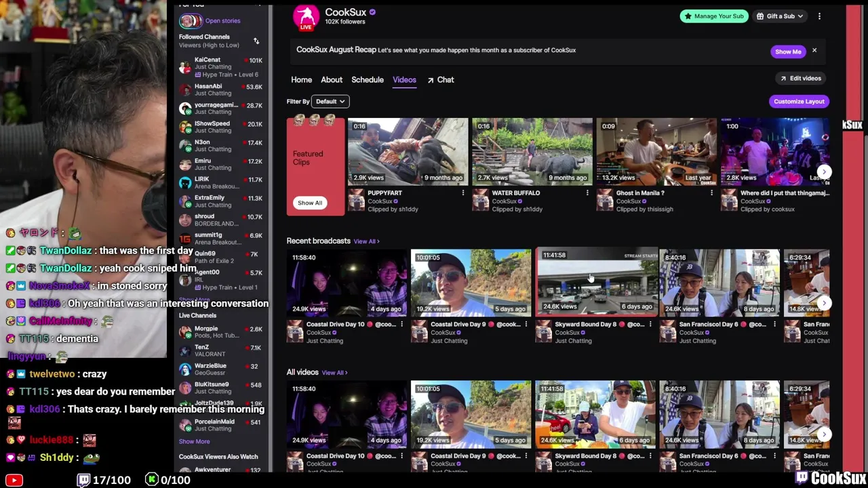The image size is (868, 488).
Task: Open Coastal Drive Day 10 recent broadcast thumbnail
Action: [347, 283]
